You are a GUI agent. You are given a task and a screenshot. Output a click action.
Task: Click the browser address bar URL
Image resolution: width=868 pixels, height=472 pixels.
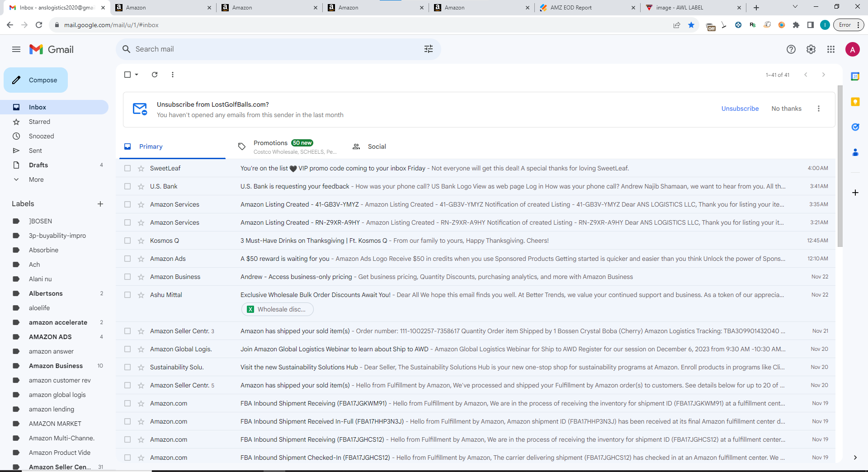pyautogui.click(x=111, y=25)
